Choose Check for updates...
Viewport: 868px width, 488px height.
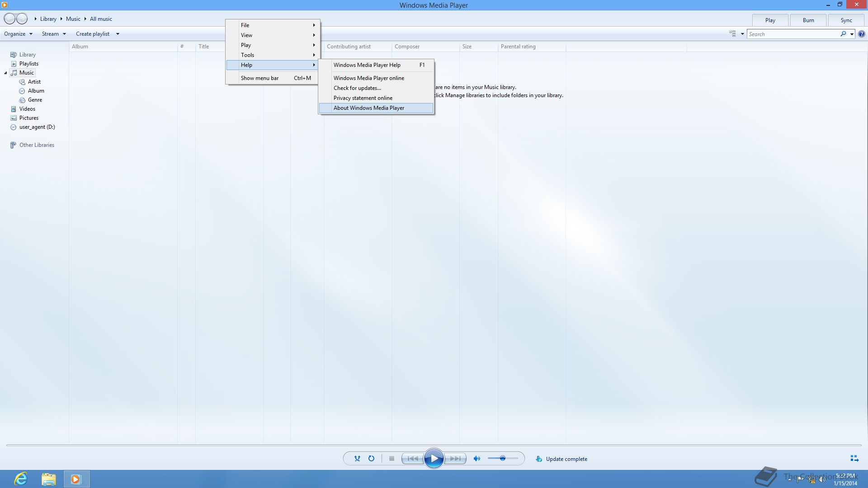376,88
